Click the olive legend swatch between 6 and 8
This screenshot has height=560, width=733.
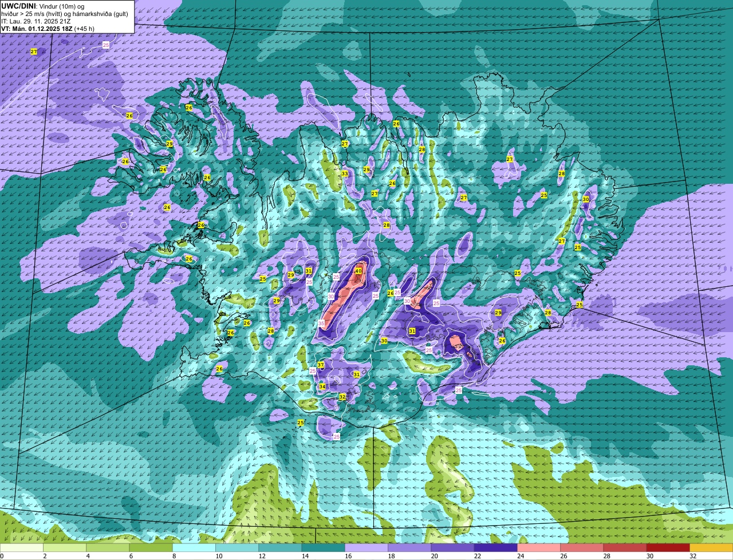pos(151,548)
